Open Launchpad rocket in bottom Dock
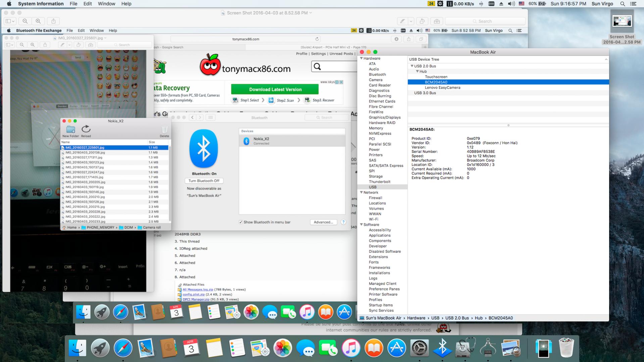This screenshot has height=362, width=644. coord(100,348)
